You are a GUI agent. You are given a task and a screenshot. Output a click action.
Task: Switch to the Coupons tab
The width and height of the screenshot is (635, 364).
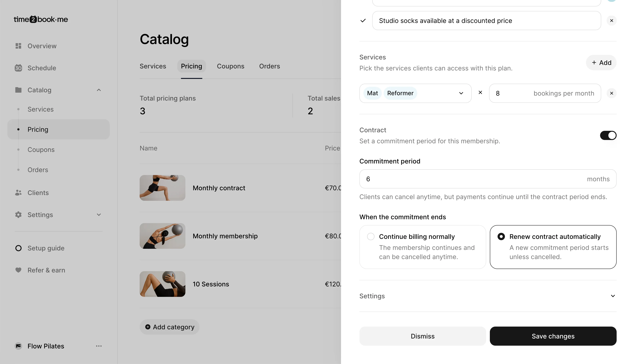tap(230, 66)
